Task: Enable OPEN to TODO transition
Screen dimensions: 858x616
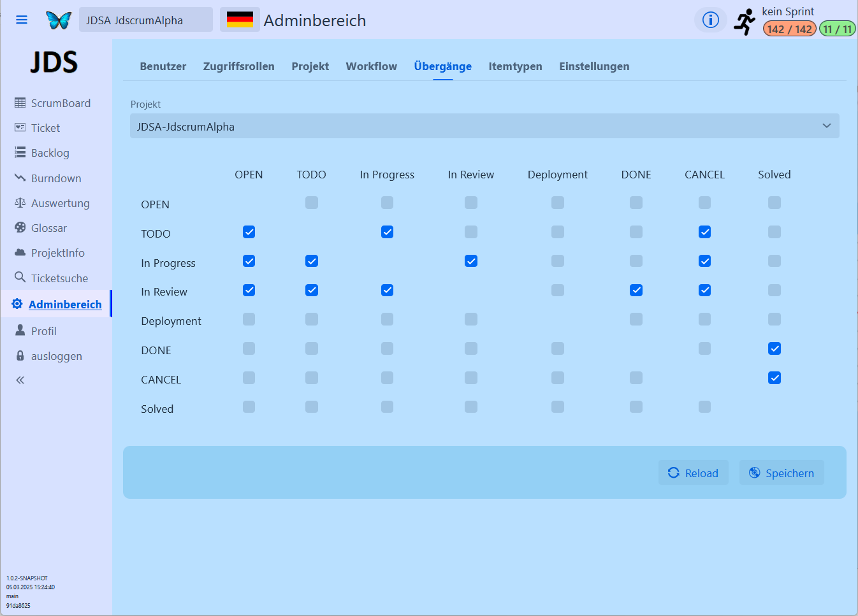Action: (x=312, y=203)
